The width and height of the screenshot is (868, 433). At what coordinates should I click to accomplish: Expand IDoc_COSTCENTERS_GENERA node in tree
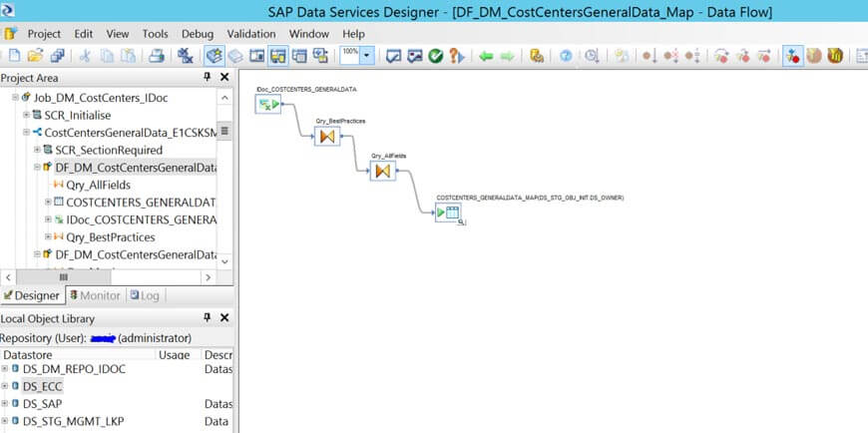[x=48, y=219]
